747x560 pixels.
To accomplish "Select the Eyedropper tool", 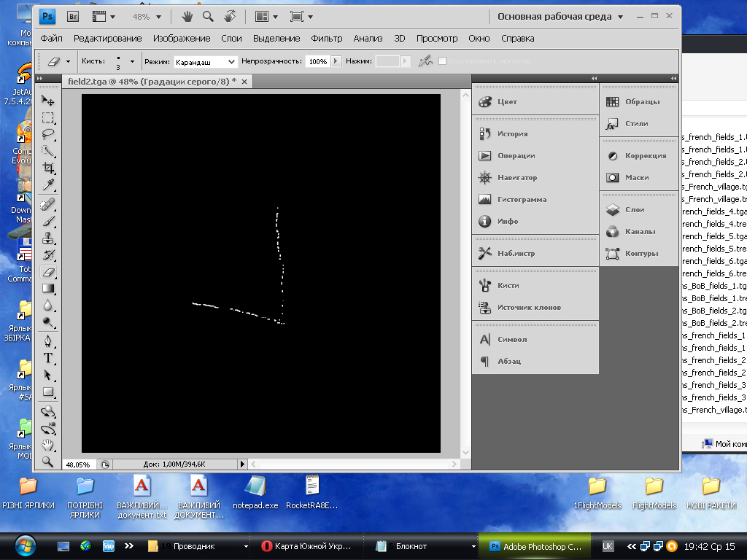I will tap(48, 184).
